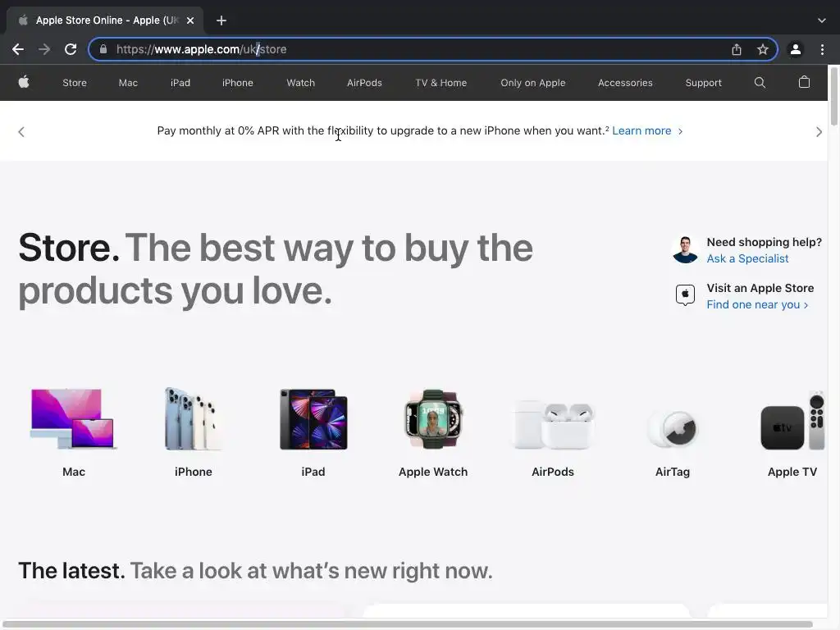
Task: Click the vertical page scrollbar
Action: (x=834, y=97)
